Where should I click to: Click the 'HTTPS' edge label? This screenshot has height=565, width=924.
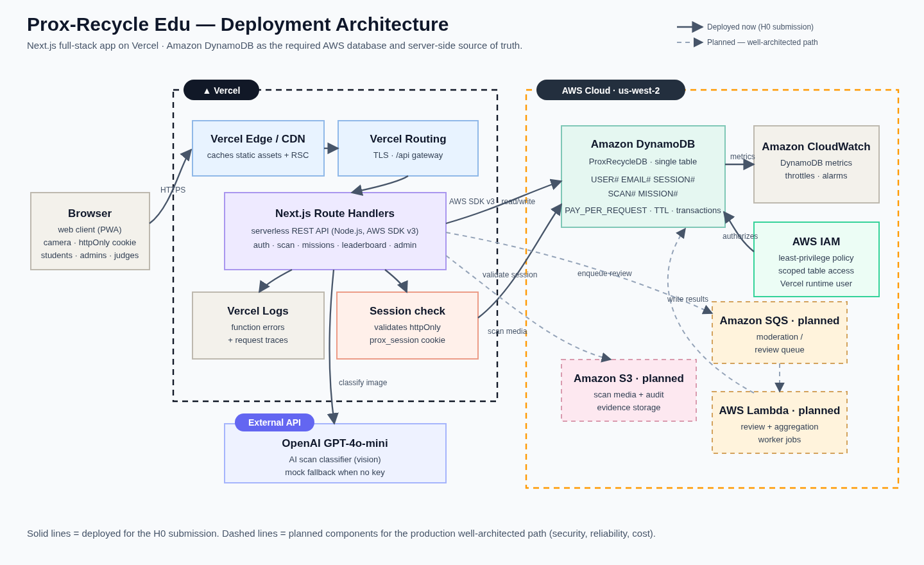(x=173, y=190)
